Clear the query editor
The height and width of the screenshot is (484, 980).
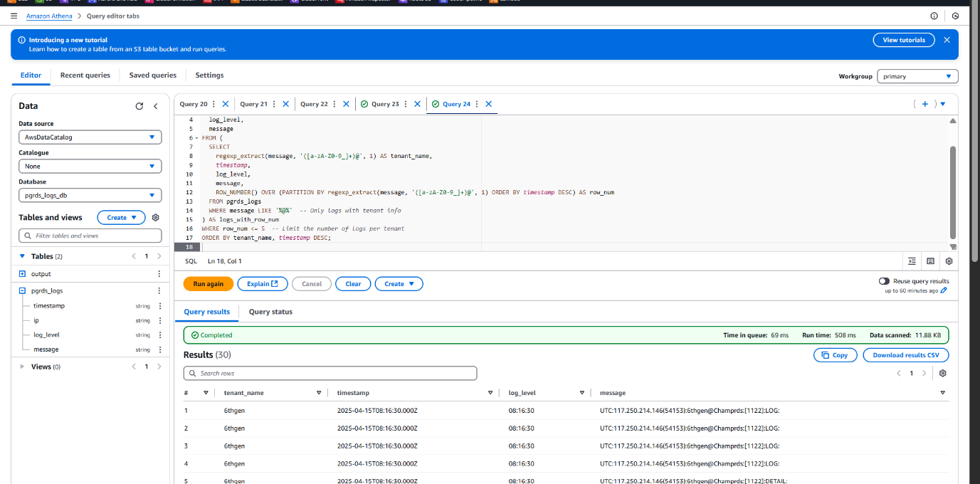(353, 284)
